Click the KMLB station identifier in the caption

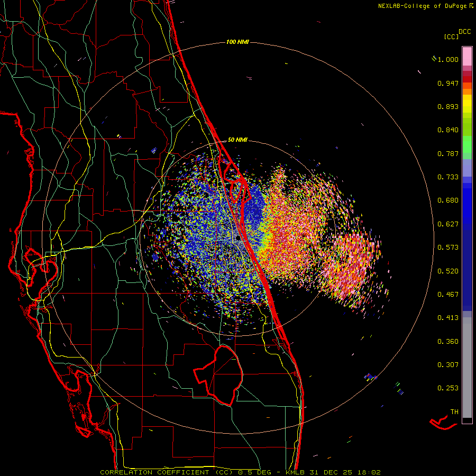pos(296,472)
